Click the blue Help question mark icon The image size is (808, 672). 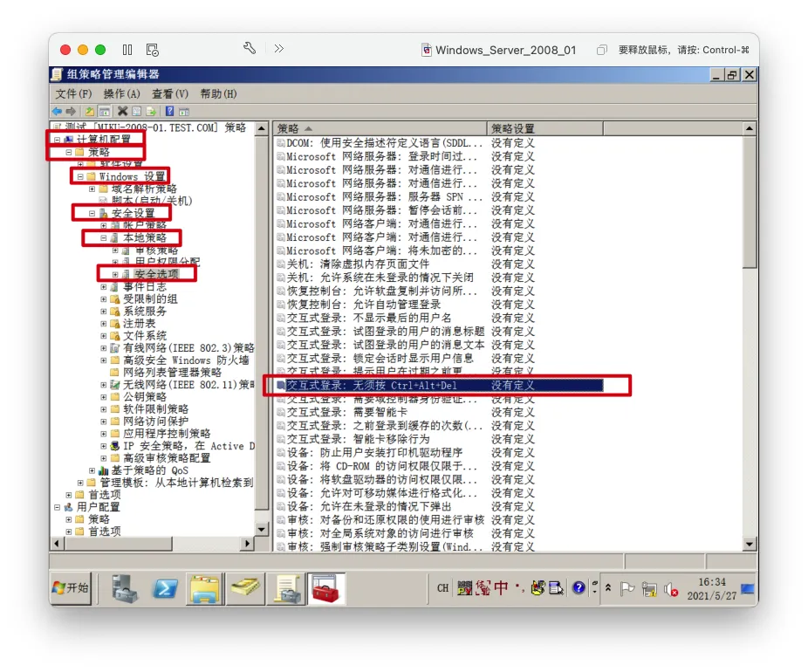pyautogui.click(x=169, y=112)
